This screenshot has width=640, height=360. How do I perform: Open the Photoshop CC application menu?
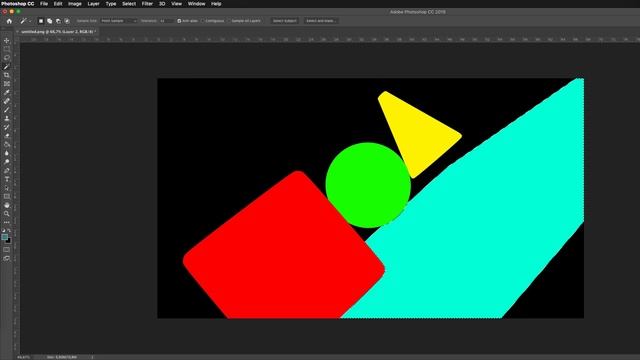pyautogui.click(x=18, y=4)
